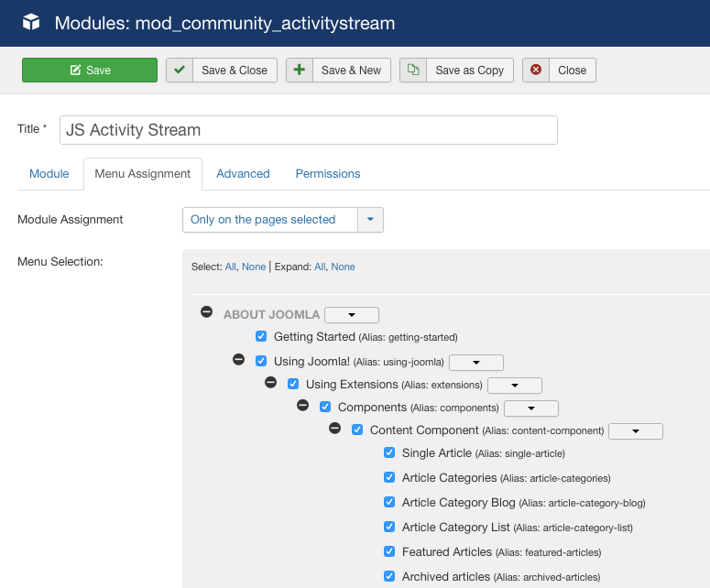Collapse the ABOUT JOOMLA menu tree
This screenshot has width=710, height=588.
(206, 311)
